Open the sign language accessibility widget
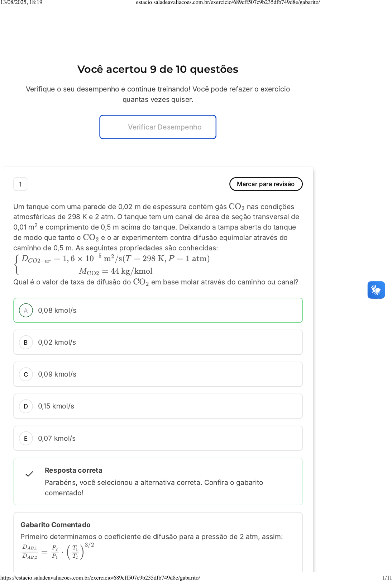Screen dimensions: 392x581 tap(376, 290)
